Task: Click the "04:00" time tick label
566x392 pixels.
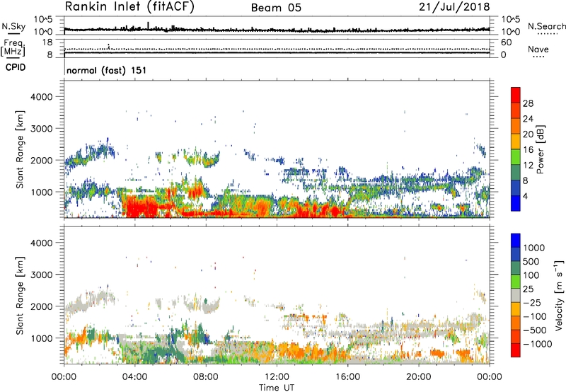Action: point(135,377)
